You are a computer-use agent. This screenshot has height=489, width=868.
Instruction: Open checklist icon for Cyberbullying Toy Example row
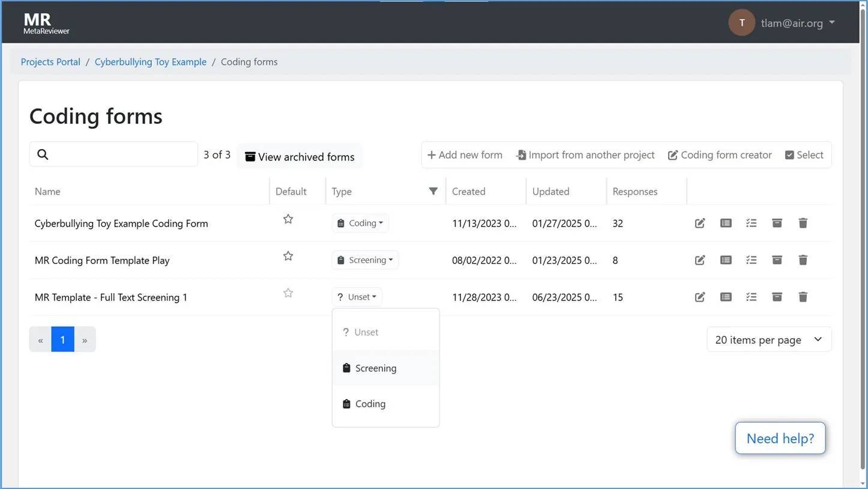pyautogui.click(x=752, y=223)
